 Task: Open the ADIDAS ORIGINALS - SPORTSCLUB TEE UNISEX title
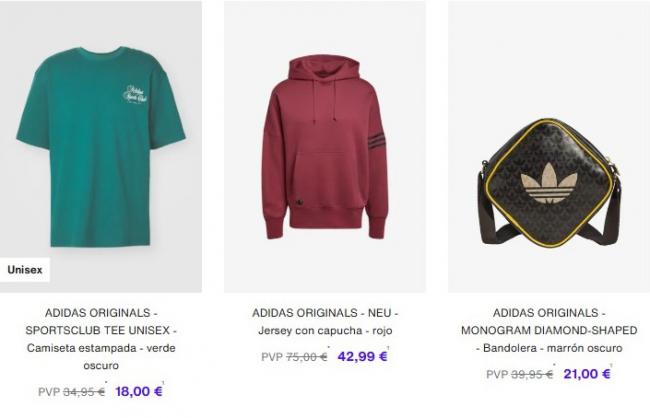101,321
